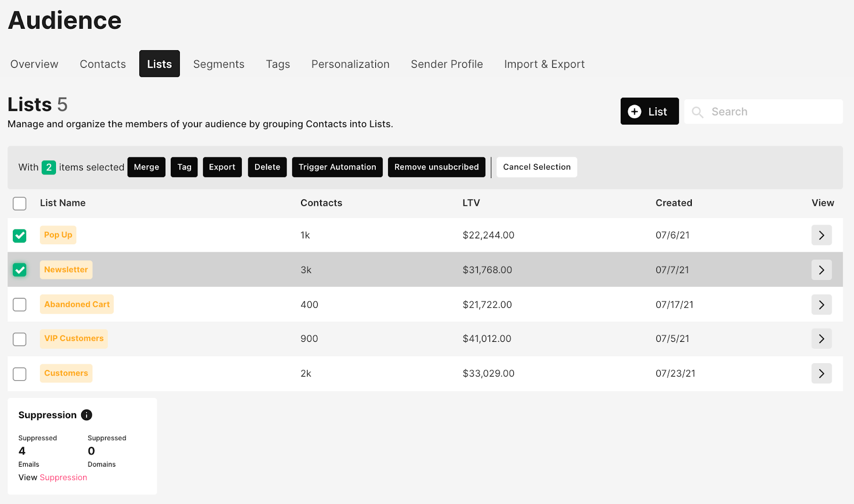Viewport: 854px width, 504px height.
Task: Toggle the select-all lists checkbox
Action: (x=20, y=203)
